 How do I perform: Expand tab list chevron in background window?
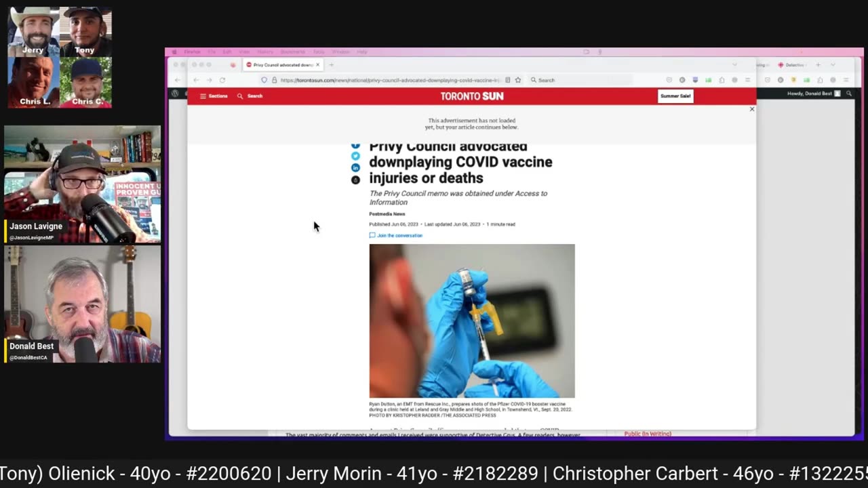(833, 65)
